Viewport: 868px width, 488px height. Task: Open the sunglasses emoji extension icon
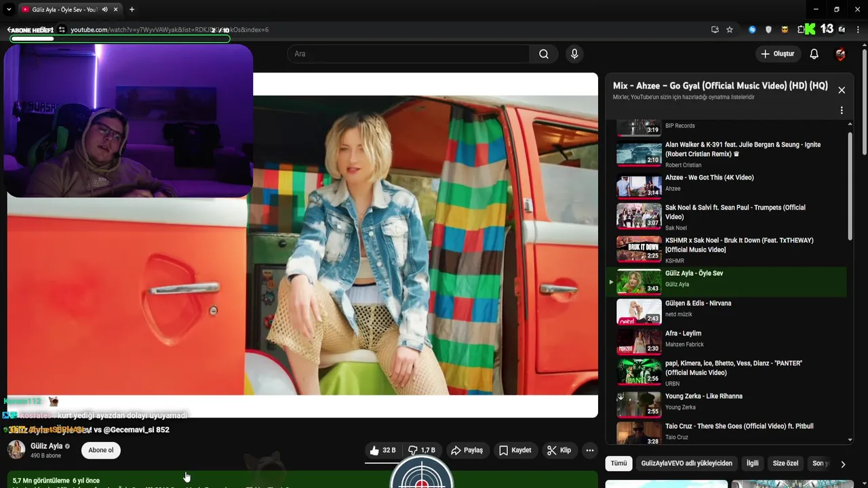click(x=785, y=30)
